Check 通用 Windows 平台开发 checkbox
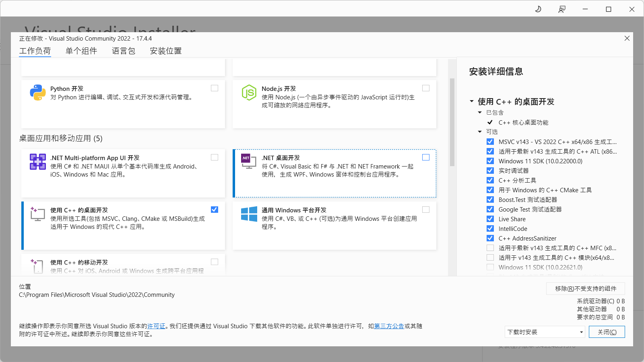The image size is (644, 362). [426, 210]
